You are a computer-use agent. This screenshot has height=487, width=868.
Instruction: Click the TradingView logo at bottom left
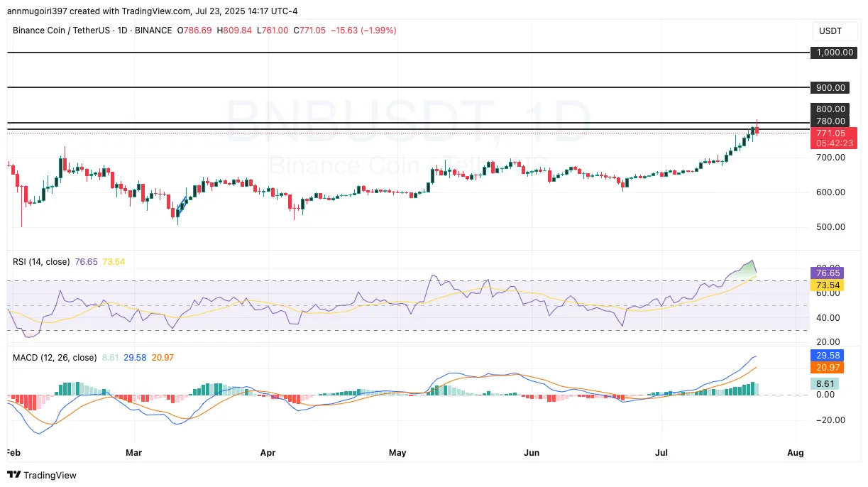13,475
